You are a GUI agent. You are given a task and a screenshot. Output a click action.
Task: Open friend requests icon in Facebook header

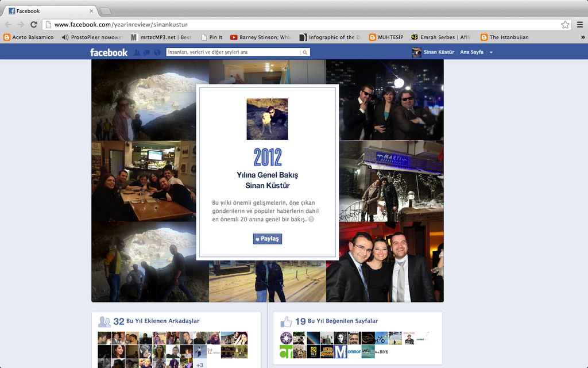pyautogui.click(x=137, y=52)
